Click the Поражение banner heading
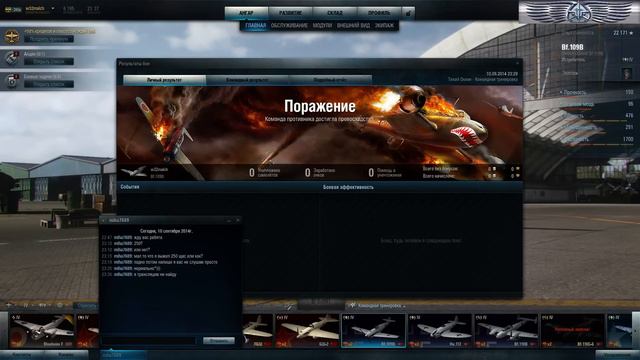This screenshot has height=360, width=640. [320, 107]
